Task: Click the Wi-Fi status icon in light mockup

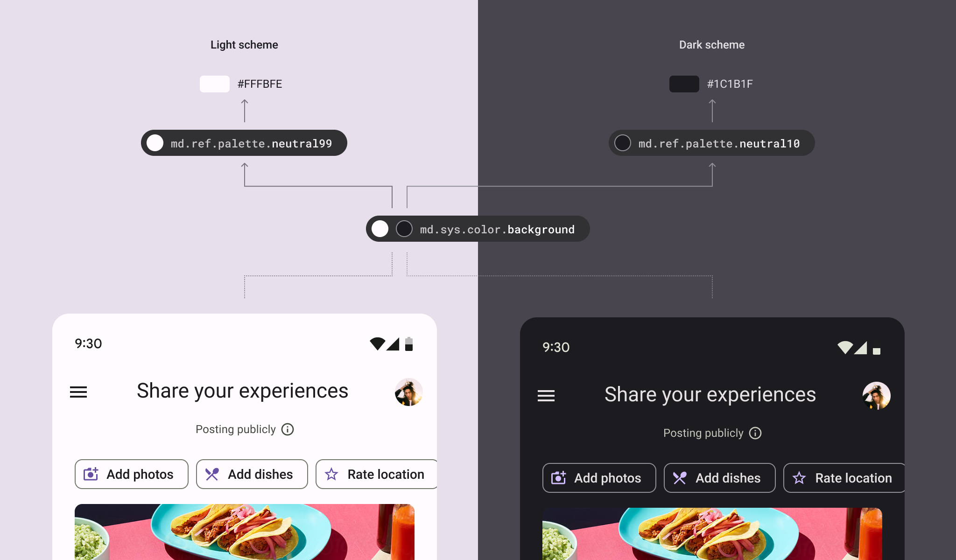Action: point(377,344)
